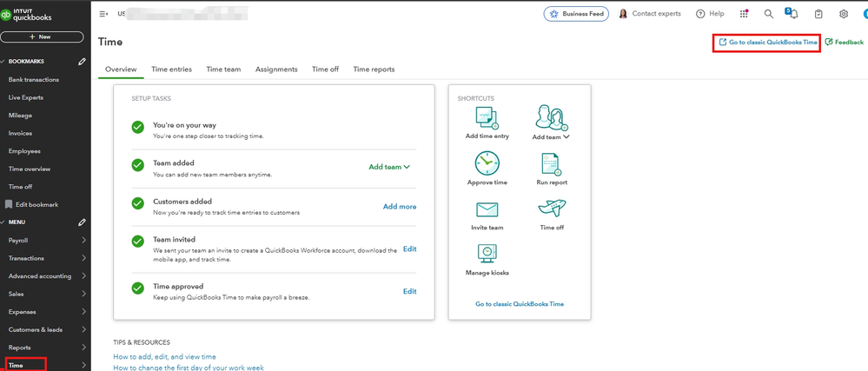
Task: Click the New button
Action: [x=42, y=37]
